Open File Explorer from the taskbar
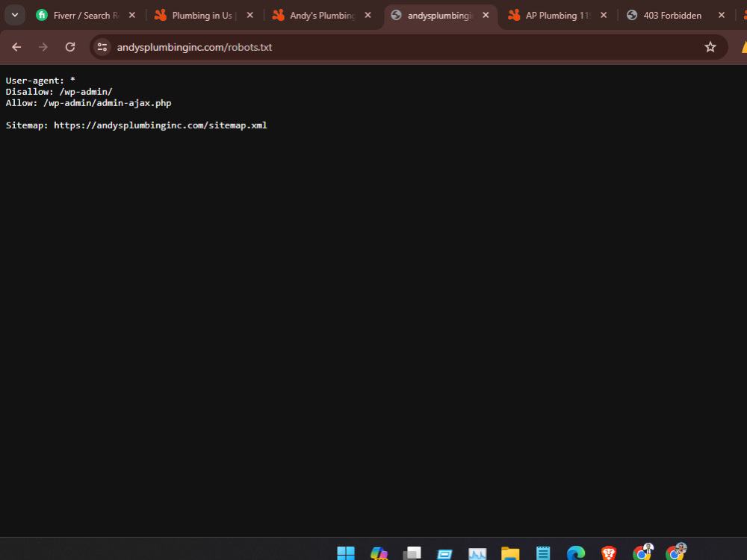The height and width of the screenshot is (560, 747). [510, 553]
